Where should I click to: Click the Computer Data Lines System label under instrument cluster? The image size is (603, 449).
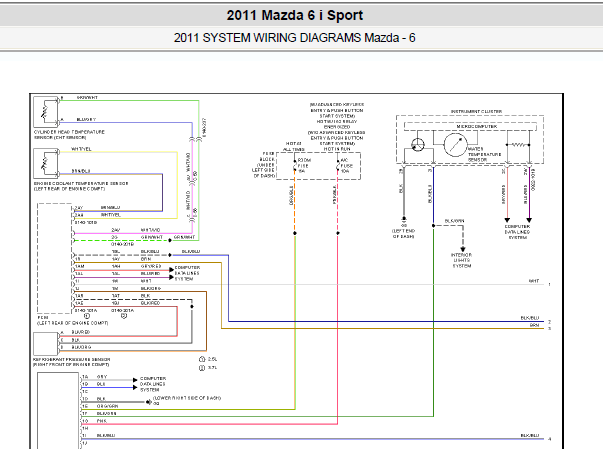[x=517, y=232]
